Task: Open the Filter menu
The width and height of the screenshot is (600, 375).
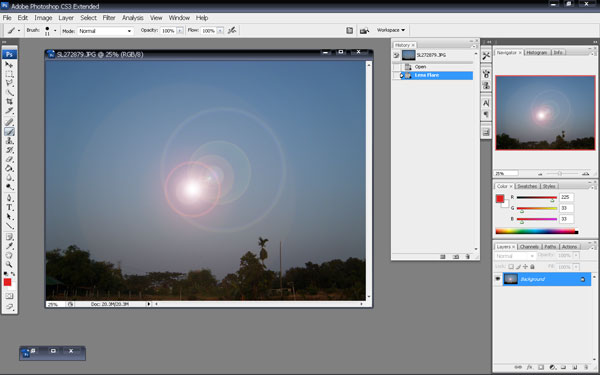Action: point(109,18)
